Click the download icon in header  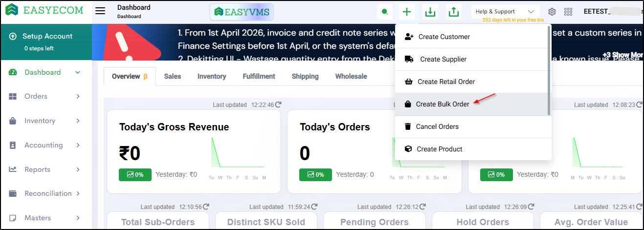430,12
